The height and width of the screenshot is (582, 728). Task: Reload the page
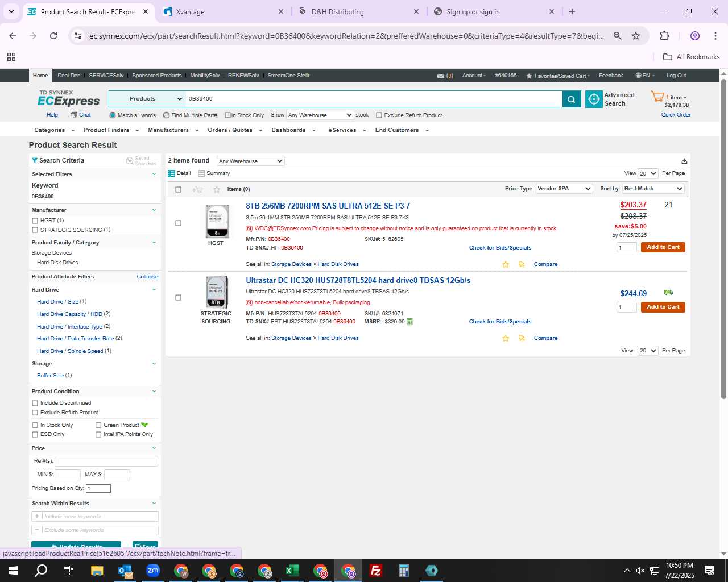pos(53,36)
